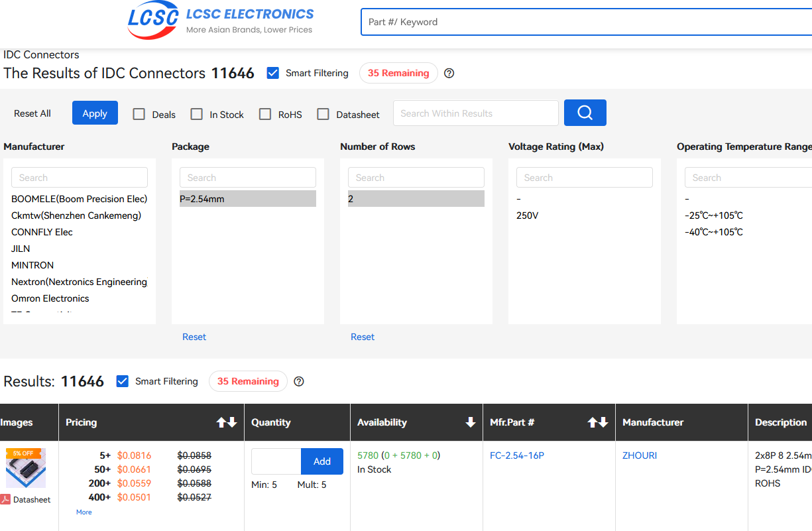Sort by Mfr.Part # arrows

click(598, 422)
